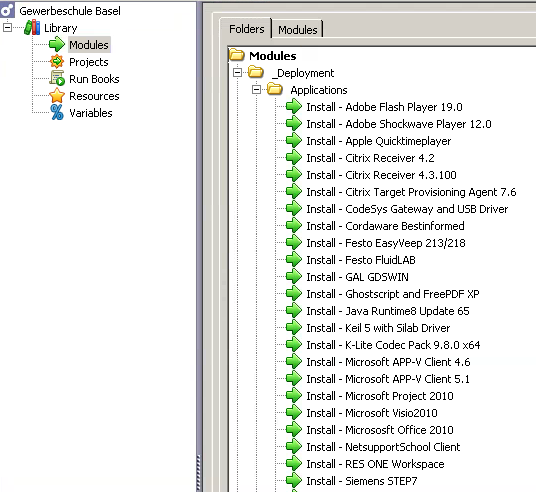Select 'Install - RES ONE Workspace'
Image resolution: width=536 pixels, height=492 pixels.
pyautogui.click(x=375, y=464)
